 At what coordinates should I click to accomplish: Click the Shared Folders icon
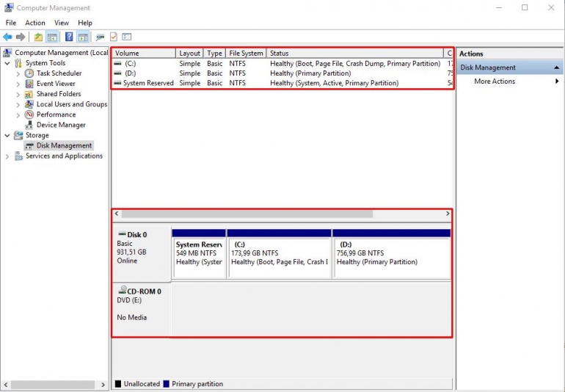click(29, 94)
